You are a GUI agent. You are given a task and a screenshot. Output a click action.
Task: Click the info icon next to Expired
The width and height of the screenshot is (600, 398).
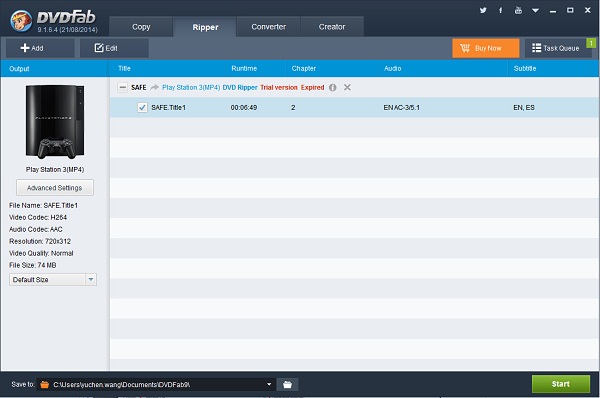333,88
